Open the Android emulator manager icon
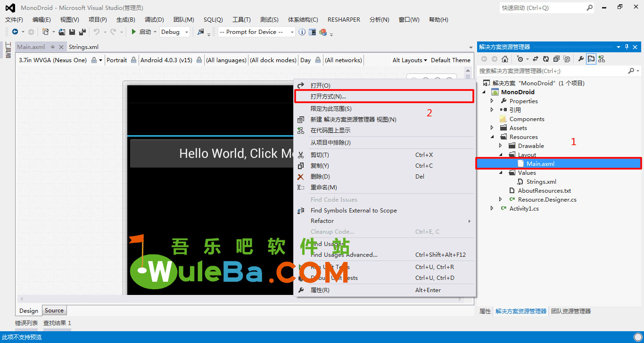Image resolution: width=644 pixels, height=343 pixels. (x=313, y=32)
